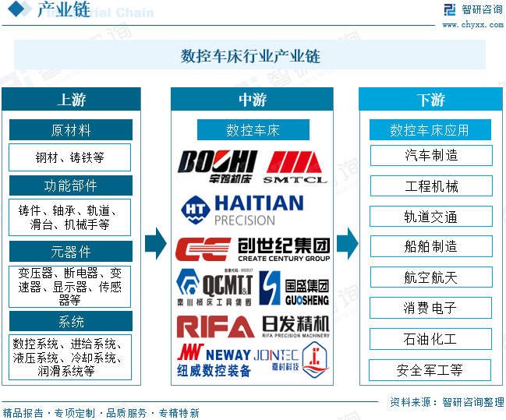Click the 安全军工等 box

click(x=430, y=370)
